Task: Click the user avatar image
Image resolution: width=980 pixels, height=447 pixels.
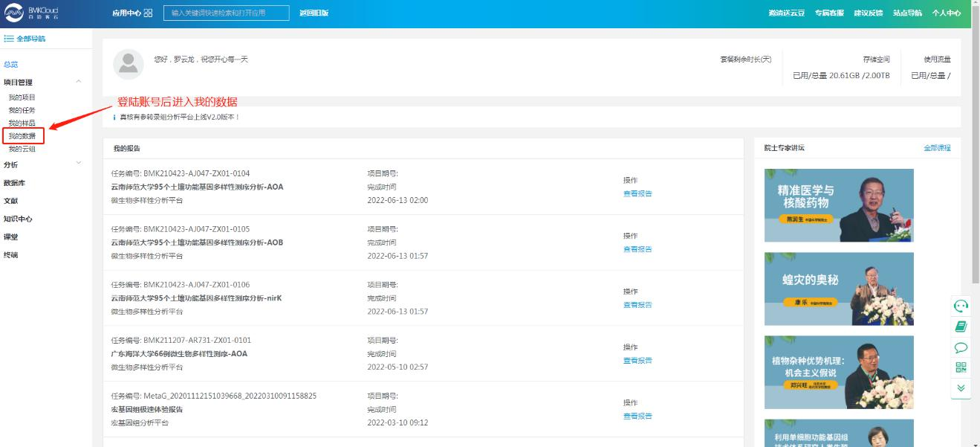Action: (x=128, y=65)
